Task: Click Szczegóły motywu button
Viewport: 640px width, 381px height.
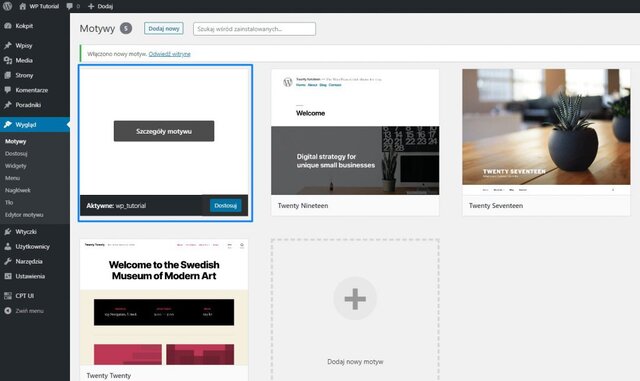Action: [x=164, y=131]
